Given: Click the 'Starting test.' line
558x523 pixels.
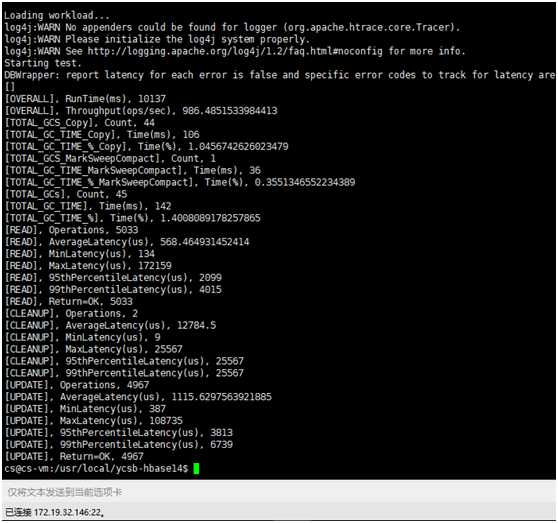Looking at the screenshot, I should coord(43,63).
